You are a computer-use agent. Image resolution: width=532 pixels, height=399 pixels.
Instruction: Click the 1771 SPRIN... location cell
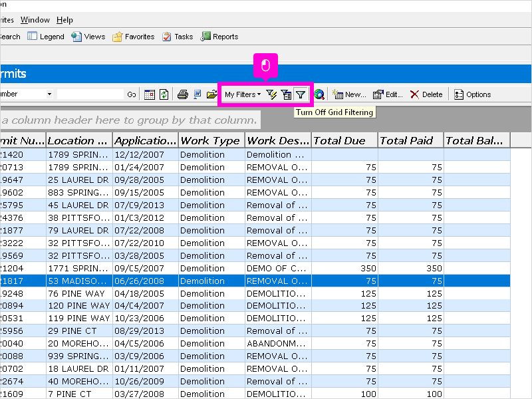79,269
